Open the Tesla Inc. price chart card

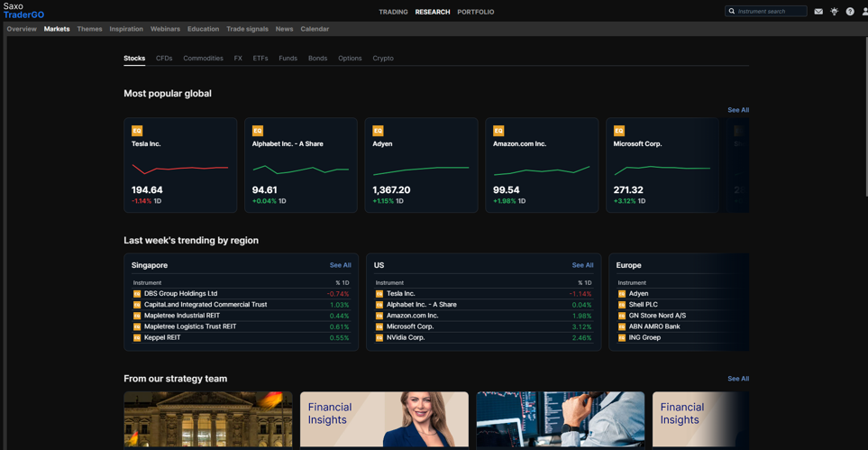tap(180, 165)
